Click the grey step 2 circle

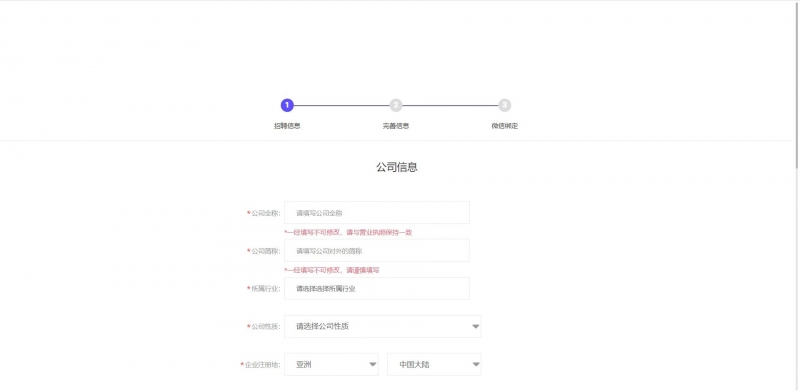pyautogui.click(x=396, y=105)
